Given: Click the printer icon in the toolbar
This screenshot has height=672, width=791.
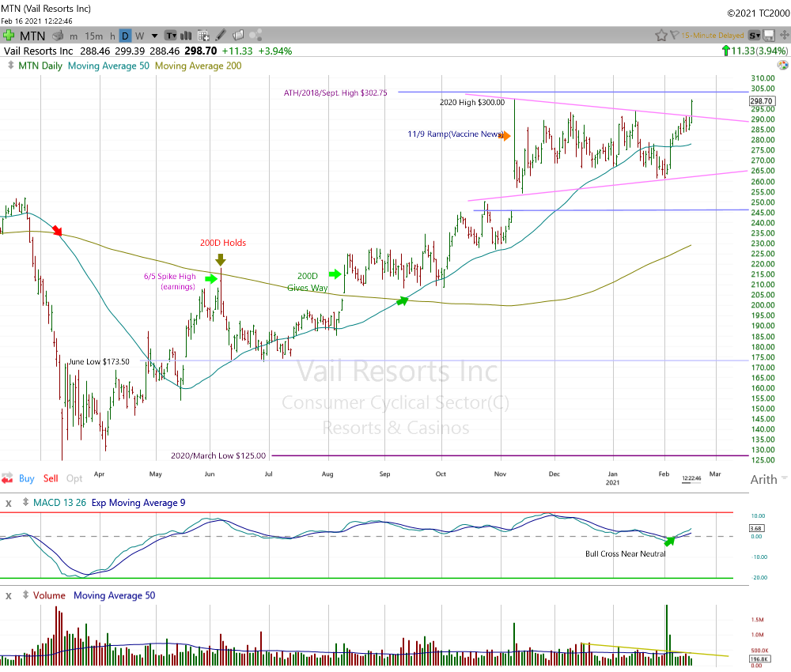Looking at the screenshot, I should click(58, 36).
